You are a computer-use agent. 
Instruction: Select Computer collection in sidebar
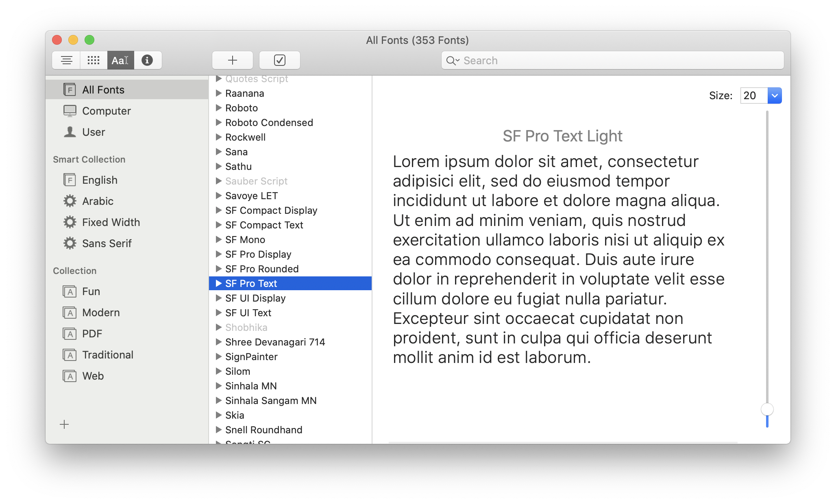coord(127,111)
